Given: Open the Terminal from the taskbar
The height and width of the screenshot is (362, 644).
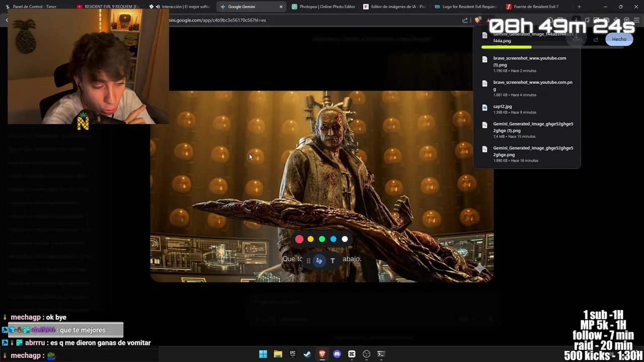Looking at the screenshot, I should (381, 354).
